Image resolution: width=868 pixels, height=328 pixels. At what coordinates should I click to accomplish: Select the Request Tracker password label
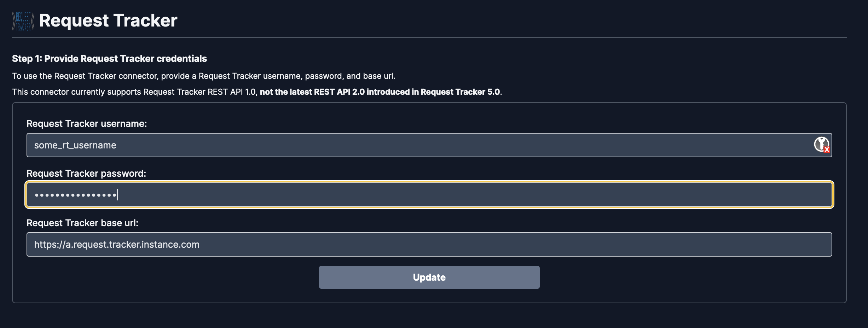(86, 174)
